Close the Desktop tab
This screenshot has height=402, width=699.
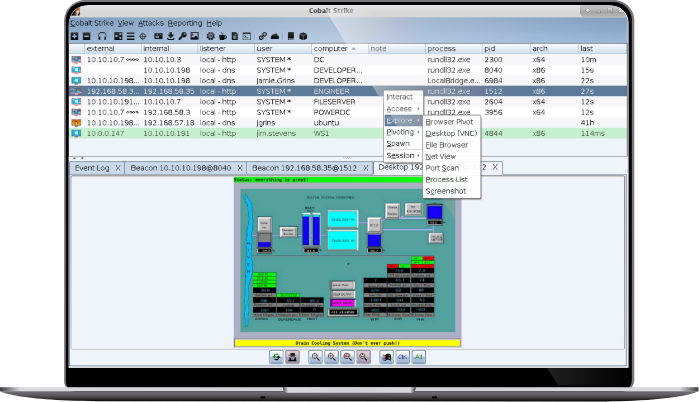pyautogui.click(x=495, y=167)
